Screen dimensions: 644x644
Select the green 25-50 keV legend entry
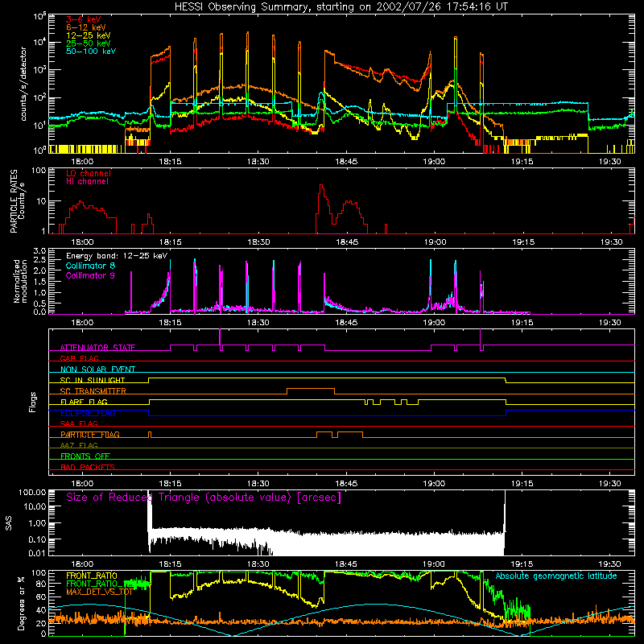pyautogui.click(x=89, y=43)
